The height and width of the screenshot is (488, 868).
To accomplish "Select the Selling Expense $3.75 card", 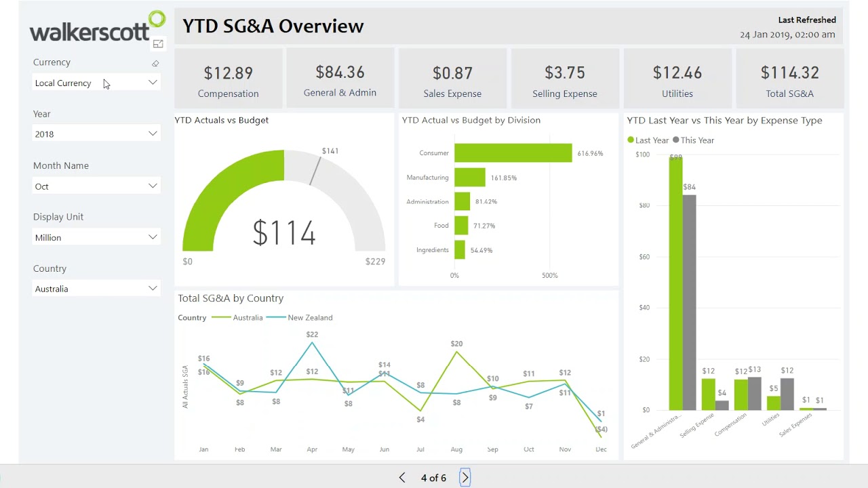I will (x=565, y=79).
